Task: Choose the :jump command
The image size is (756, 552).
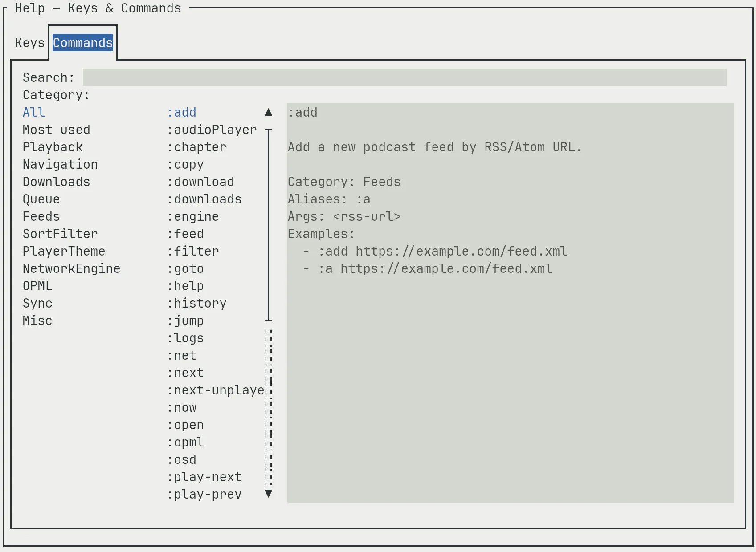Action: (185, 321)
